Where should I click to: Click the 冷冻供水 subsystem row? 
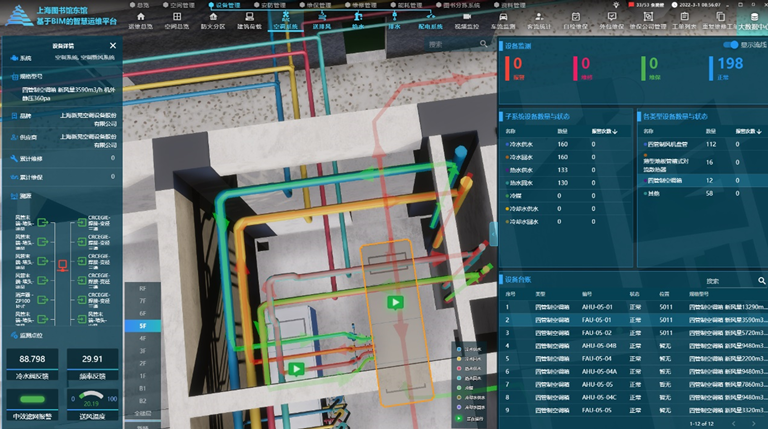523,144
